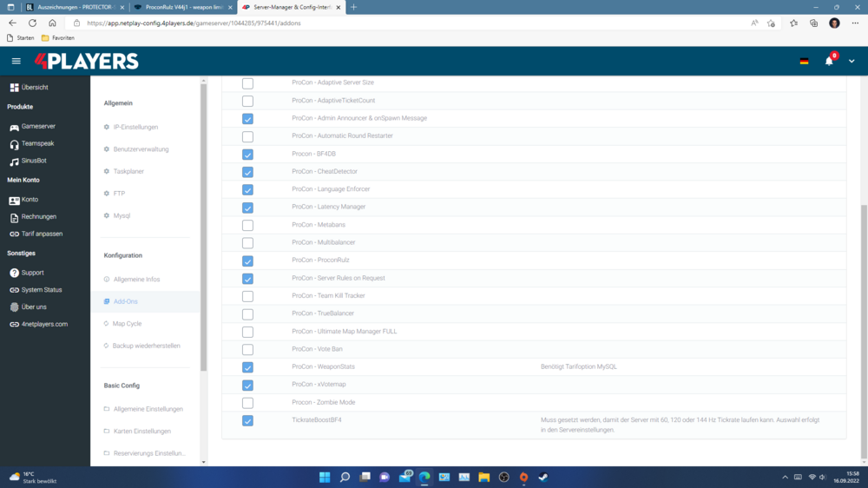Uncheck TickrateBoostBF4
The image size is (868, 488).
[247, 420]
